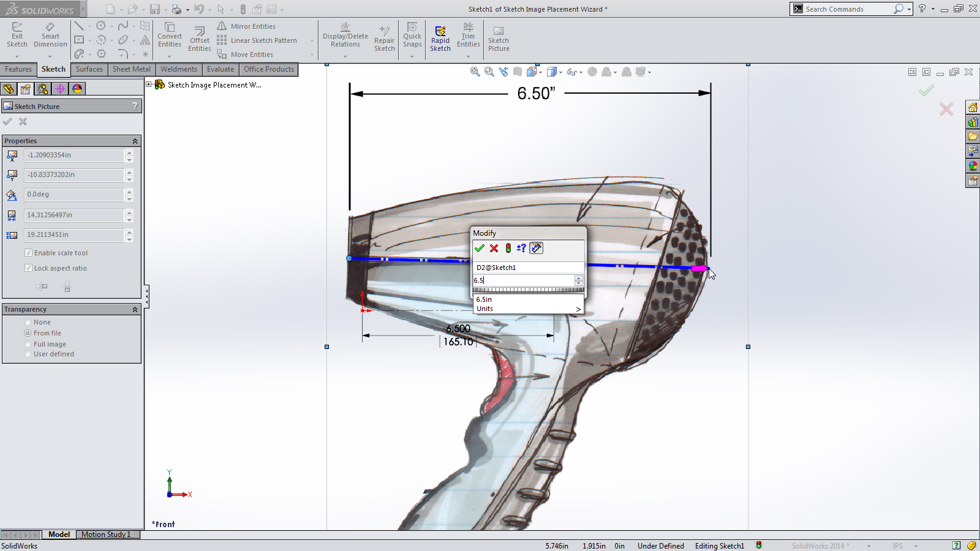
Task: Select the Smart Dimension tool
Action: click(x=50, y=35)
